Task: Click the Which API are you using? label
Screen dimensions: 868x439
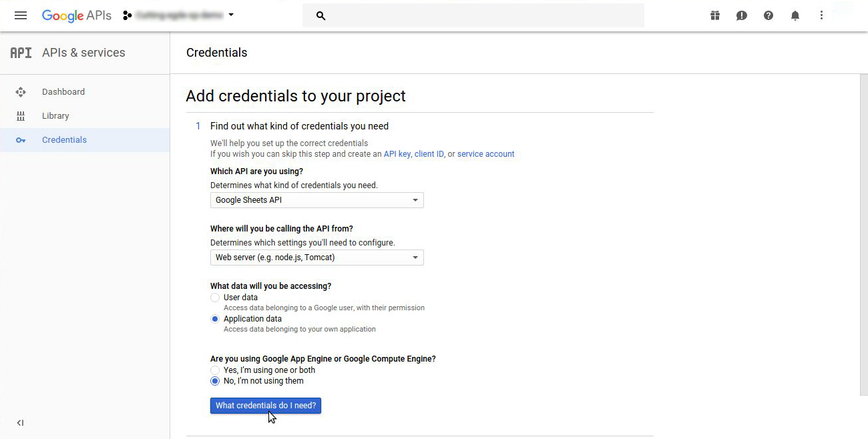Action: coord(256,171)
